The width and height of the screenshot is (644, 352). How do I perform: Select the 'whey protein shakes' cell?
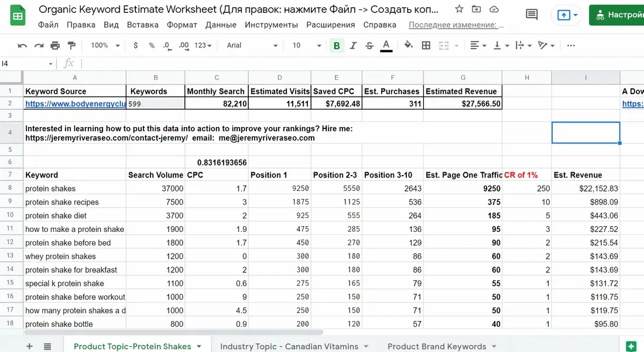[x=74, y=256]
